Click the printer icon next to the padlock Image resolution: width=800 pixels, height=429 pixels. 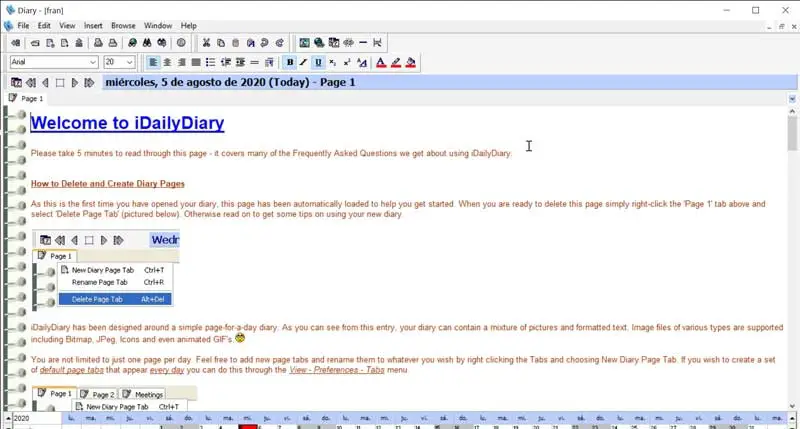coord(98,43)
